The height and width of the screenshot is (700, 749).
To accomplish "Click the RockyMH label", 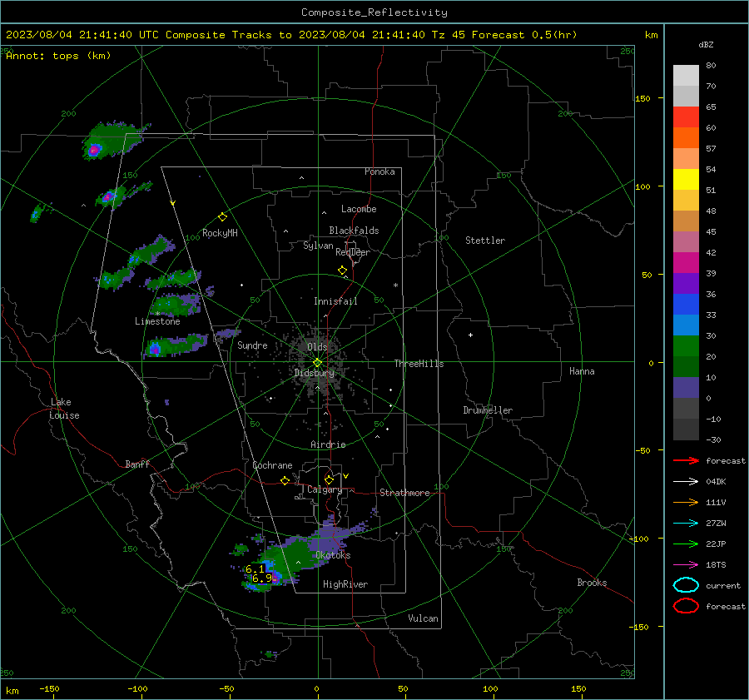I will (x=220, y=233).
